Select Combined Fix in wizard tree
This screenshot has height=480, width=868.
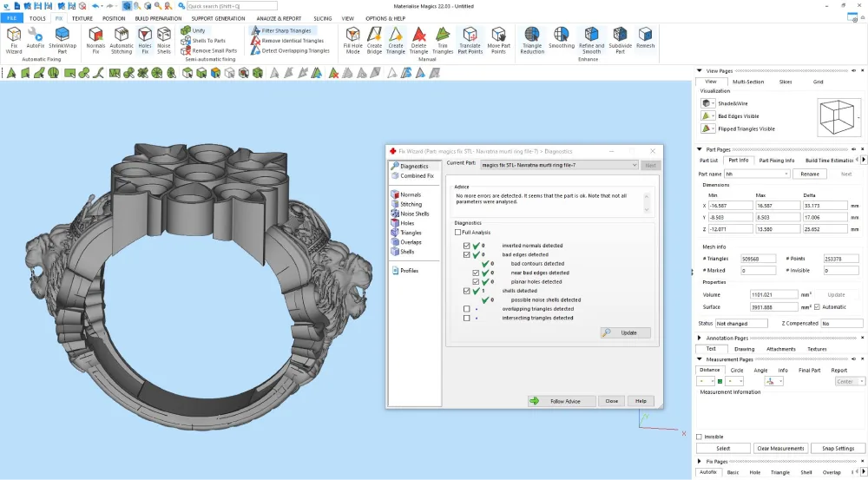point(412,176)
